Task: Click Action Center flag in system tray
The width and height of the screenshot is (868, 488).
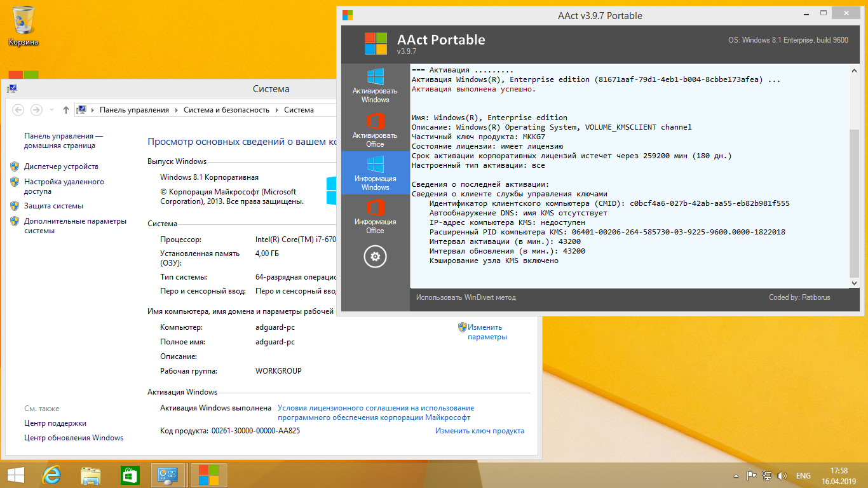Action: [751, 475]
